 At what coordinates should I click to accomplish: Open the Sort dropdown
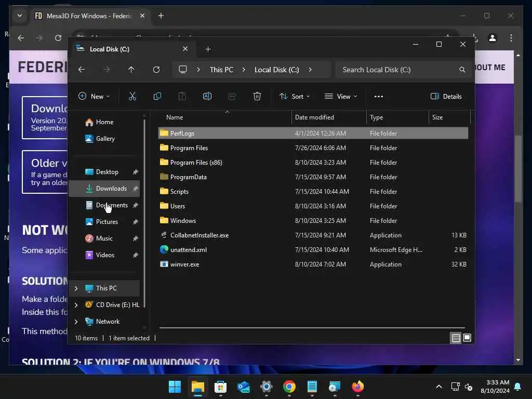click(295, 96)
